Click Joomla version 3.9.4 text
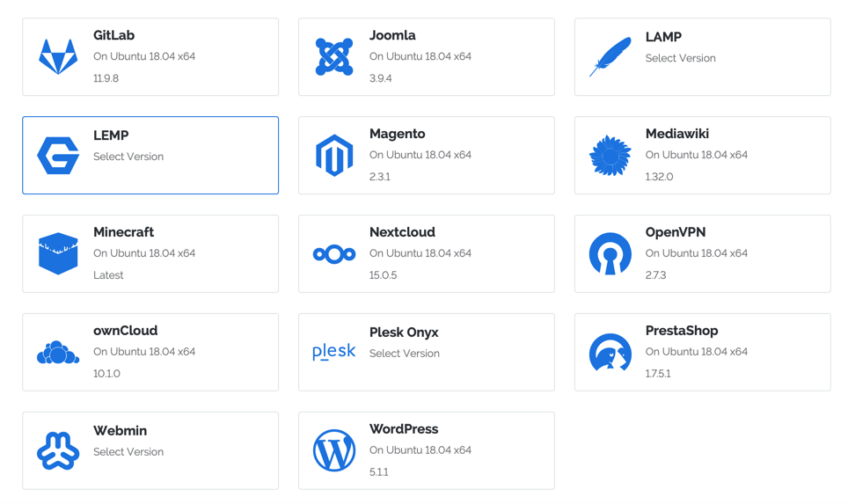 tap(381, 78)
